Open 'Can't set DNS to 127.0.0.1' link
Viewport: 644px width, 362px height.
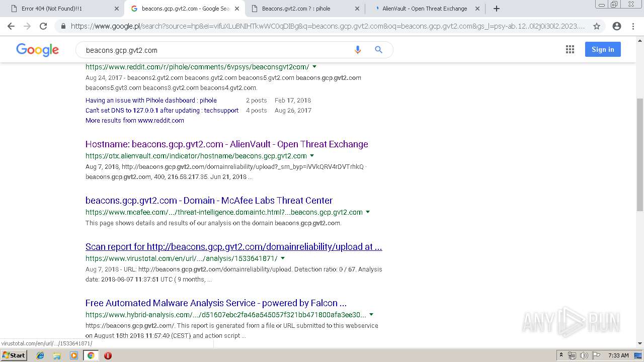(162, 111)
